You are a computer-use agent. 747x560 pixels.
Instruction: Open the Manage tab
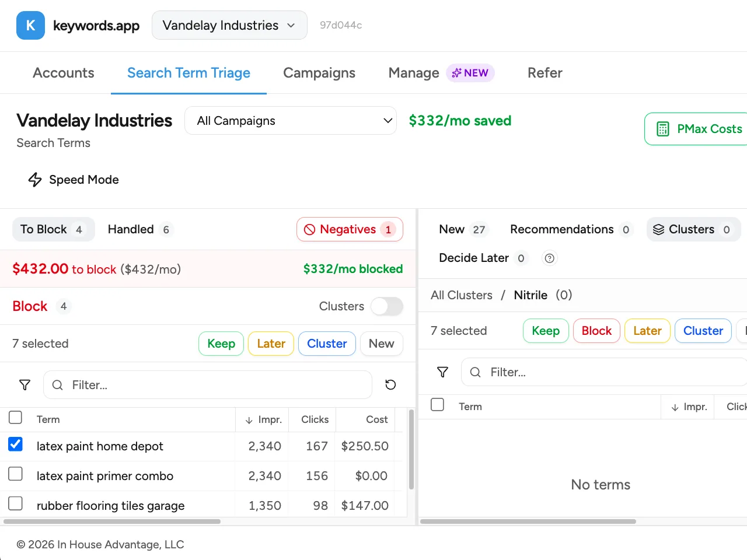click(441, 73)
